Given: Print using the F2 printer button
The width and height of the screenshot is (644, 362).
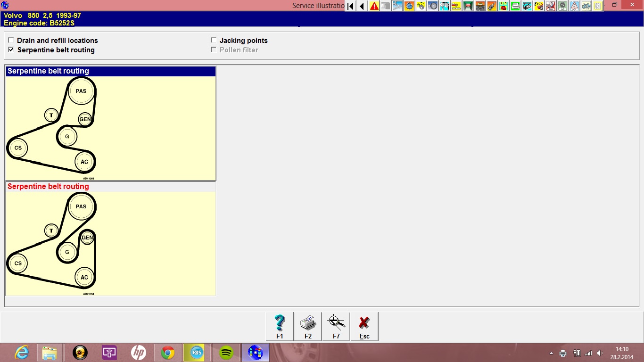Looking at the screenshot, I should click(308, 326).
